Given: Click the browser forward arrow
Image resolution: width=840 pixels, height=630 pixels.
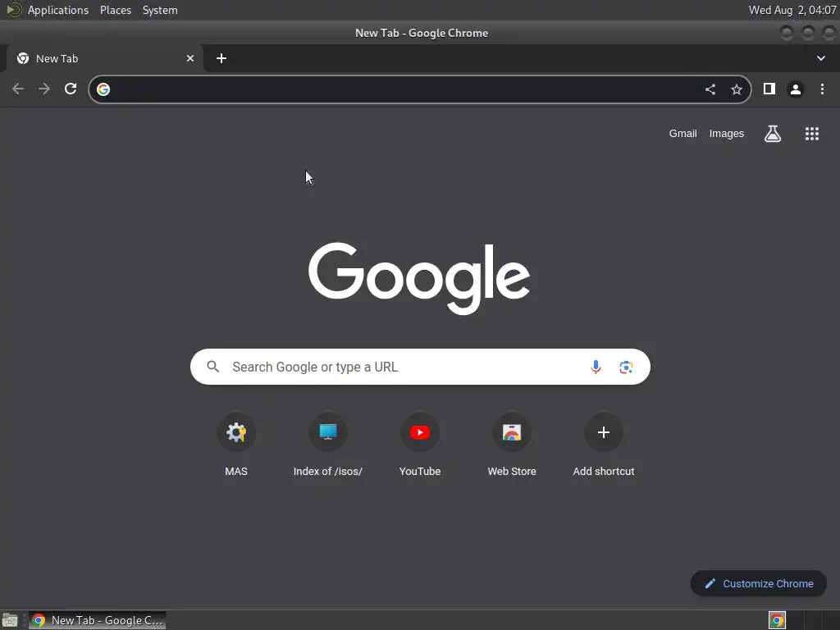Looking at the screenshot, I should click(x=44, y=89).
